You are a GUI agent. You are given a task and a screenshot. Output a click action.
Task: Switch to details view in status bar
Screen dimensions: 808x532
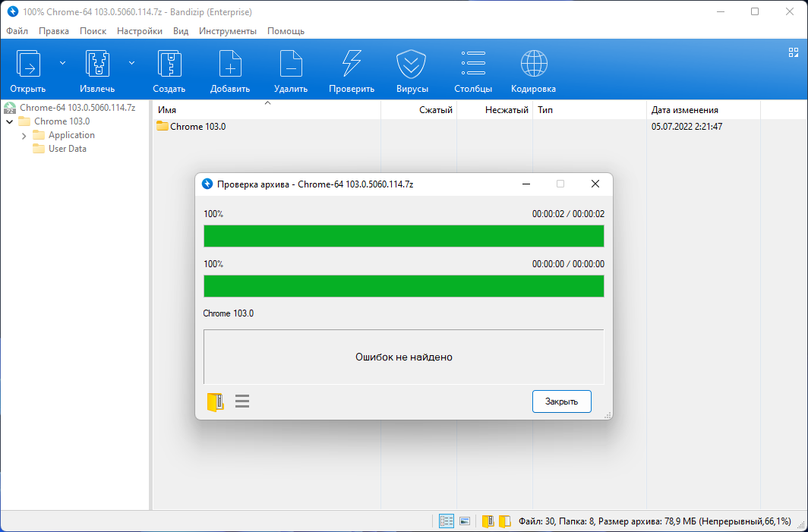[447, 521]
